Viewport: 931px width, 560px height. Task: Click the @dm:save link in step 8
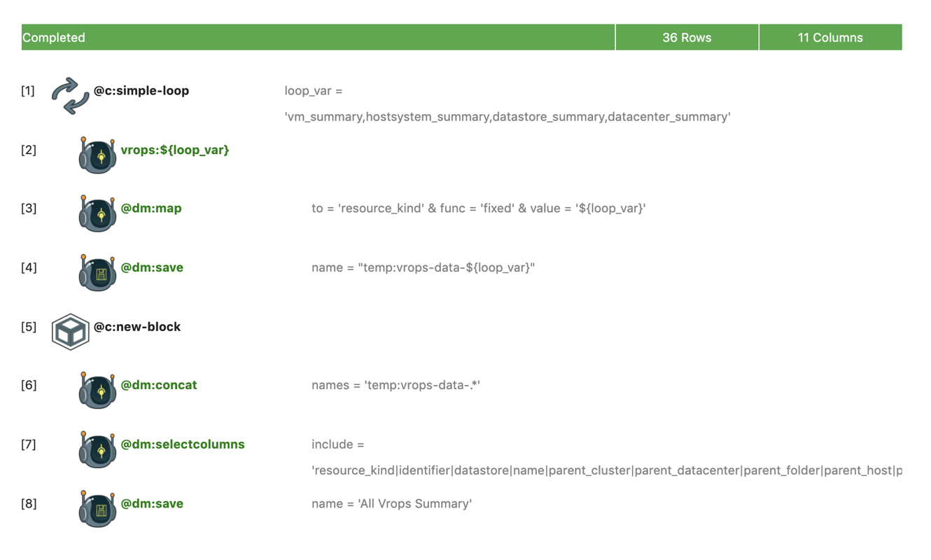tap(152, 503)
